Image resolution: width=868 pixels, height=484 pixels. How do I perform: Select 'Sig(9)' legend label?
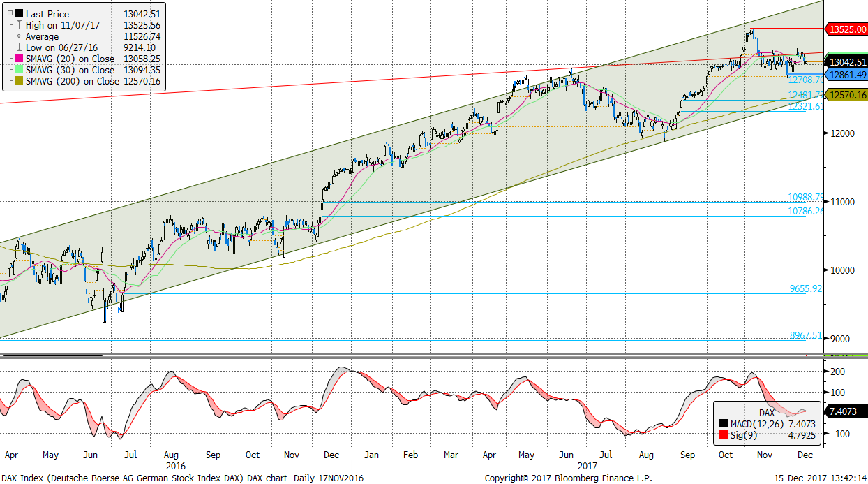(742, 435)
